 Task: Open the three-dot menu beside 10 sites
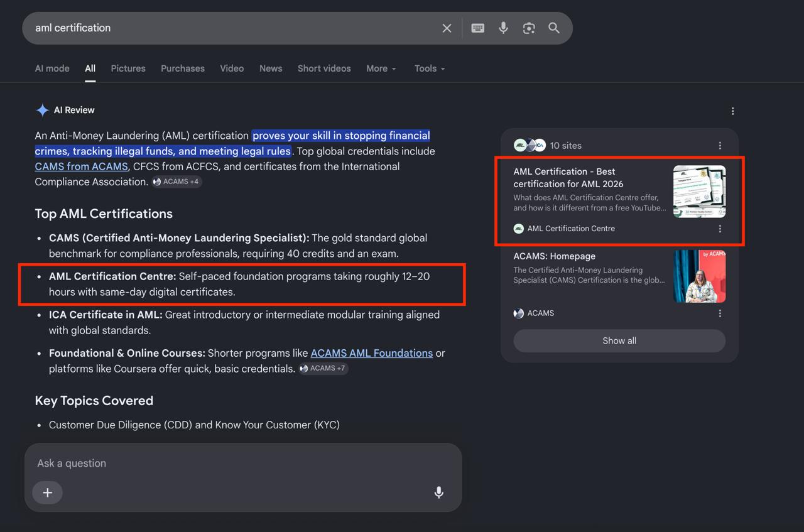tap(720, 146)
